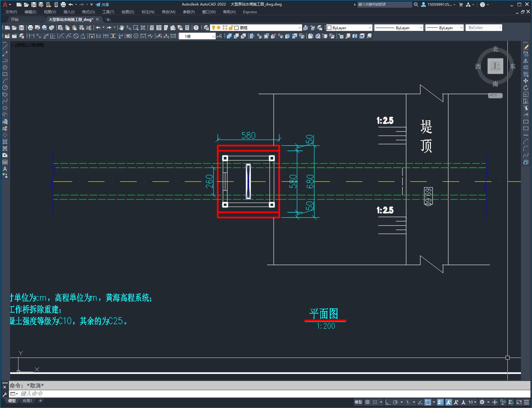Toggle snap mode in the status bar

pos(375,402)
